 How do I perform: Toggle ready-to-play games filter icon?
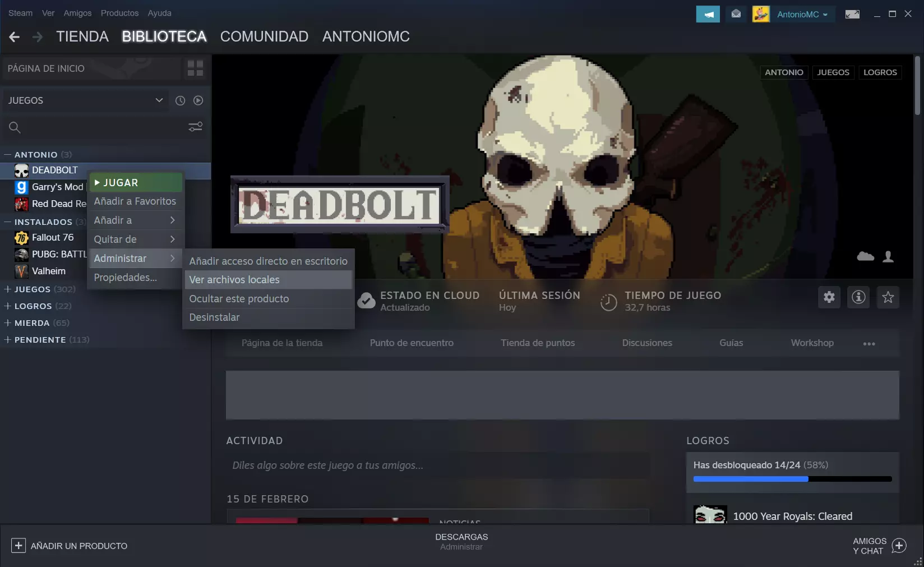coord(198,100)
